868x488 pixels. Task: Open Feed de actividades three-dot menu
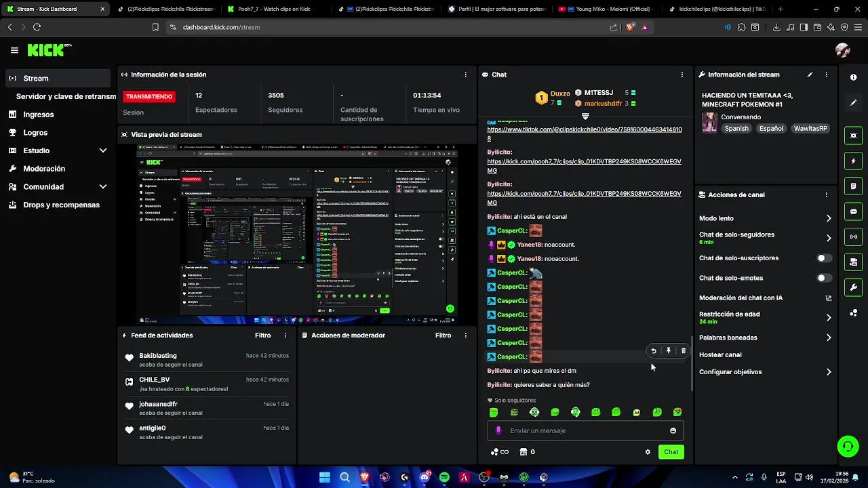point(285,335)
